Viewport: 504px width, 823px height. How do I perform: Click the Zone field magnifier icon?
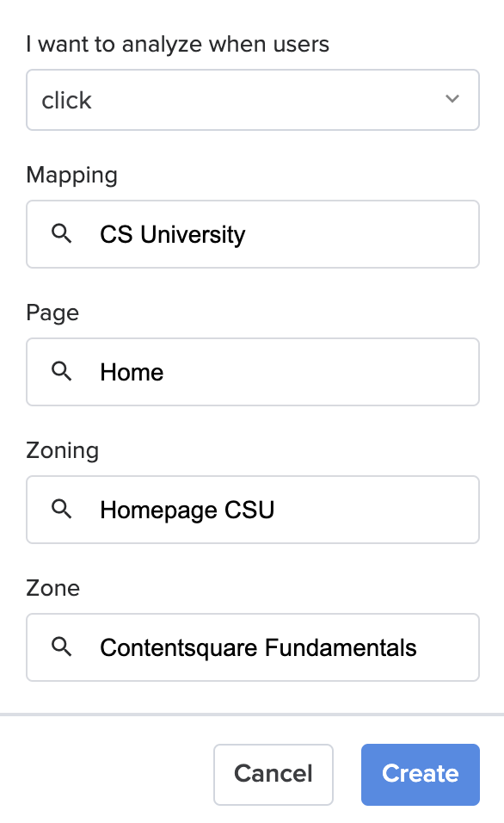61,647
